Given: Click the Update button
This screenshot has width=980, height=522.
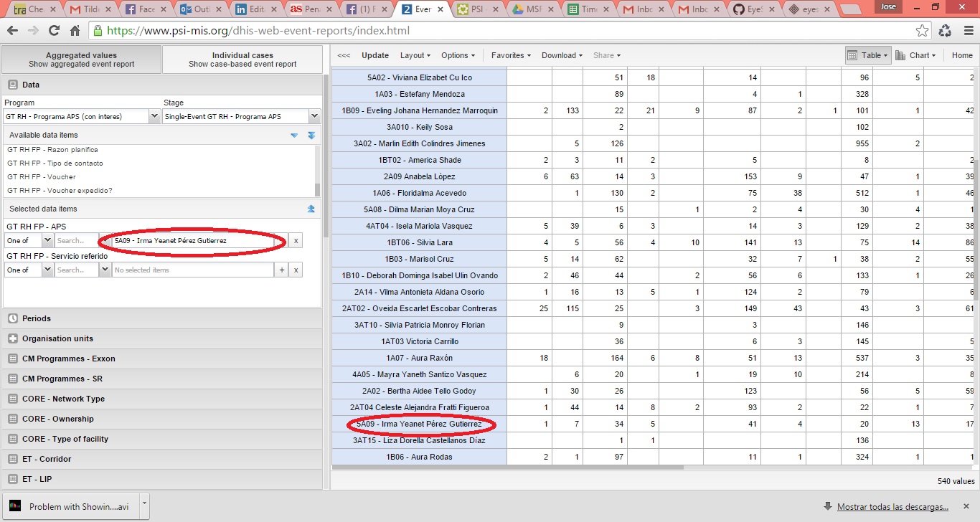Looking at the screenshot, I should [x=375, y=55].
